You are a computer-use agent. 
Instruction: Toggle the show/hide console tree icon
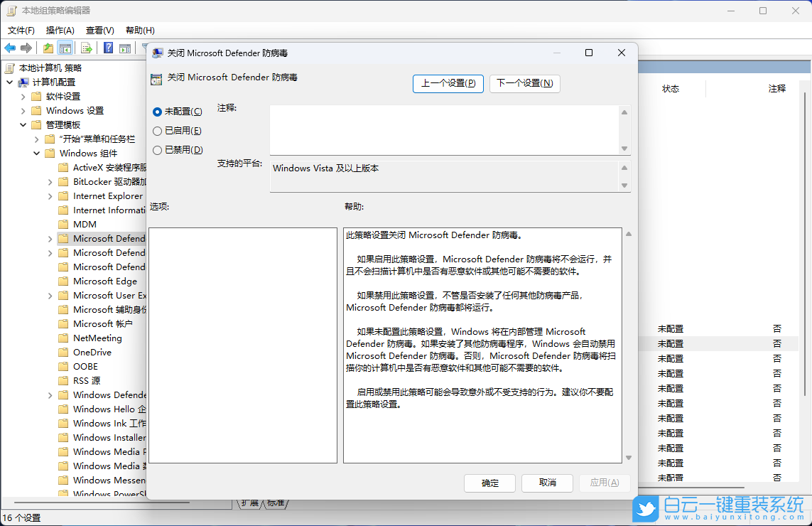tap(65, 48)
